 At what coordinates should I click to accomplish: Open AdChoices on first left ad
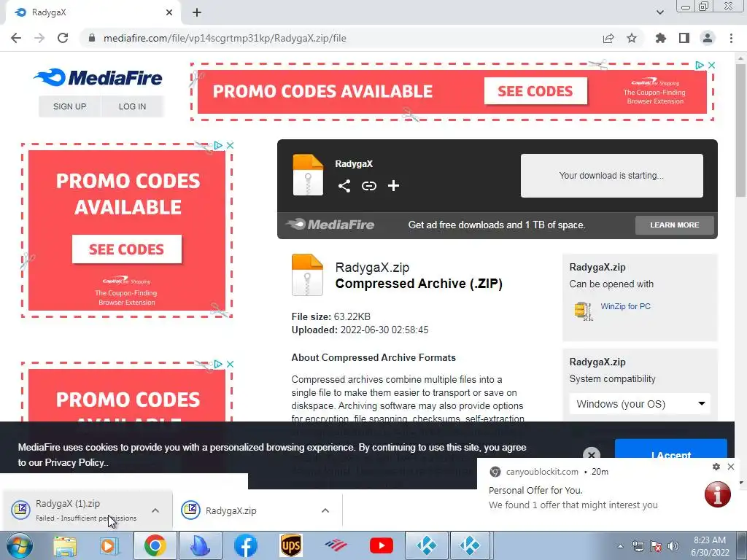pyautogui.click(x=218, y=145)
